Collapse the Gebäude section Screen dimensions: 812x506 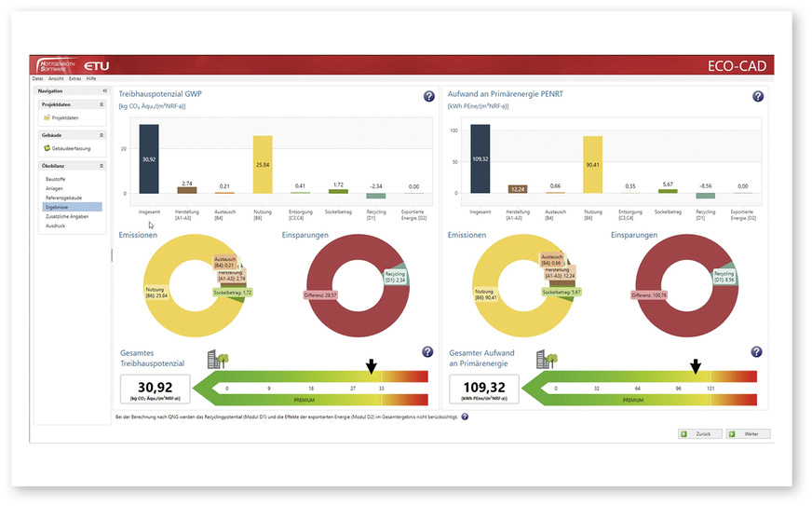[101, 135]
